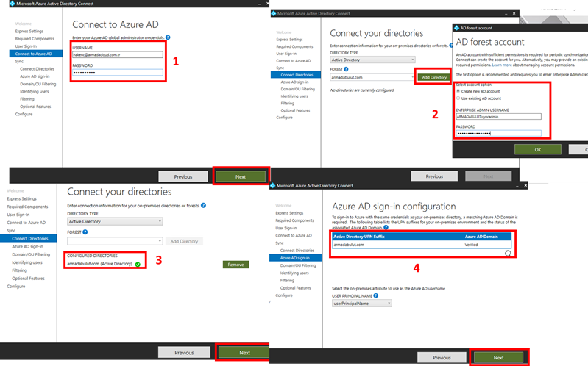Click Previous on Azure AD sign-in configuration page
Viewport: 588px width, 366px height.
coord(442,357)
